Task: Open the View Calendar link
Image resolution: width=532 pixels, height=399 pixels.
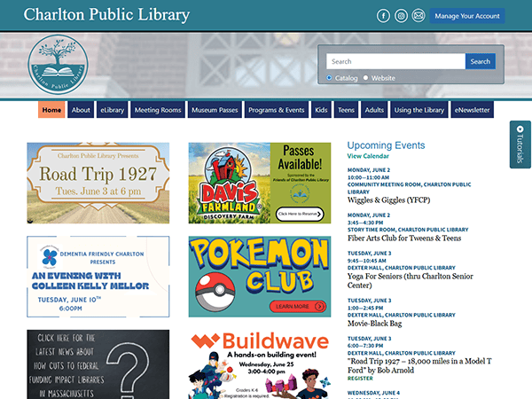Action: 368,156
